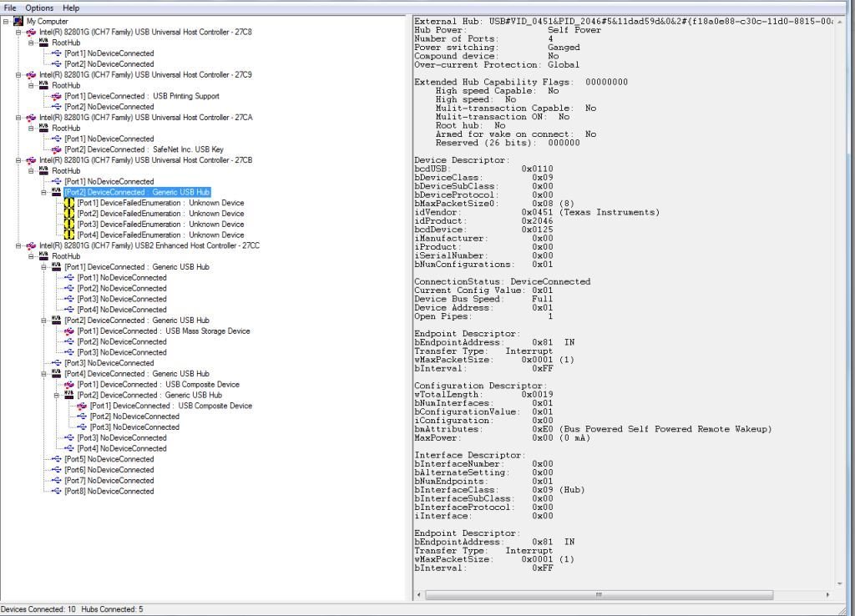Collapse the 27C9 Universal Host Controller node

click(x=18, y=74)
